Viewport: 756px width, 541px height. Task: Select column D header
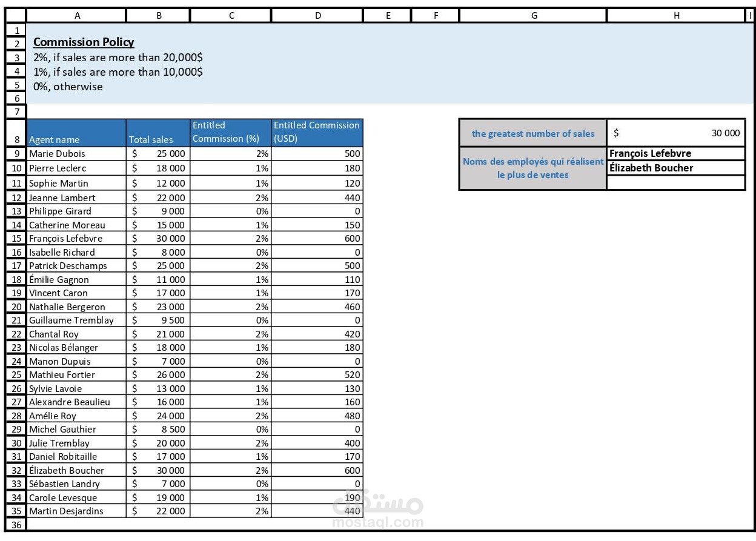click(317, 16)
